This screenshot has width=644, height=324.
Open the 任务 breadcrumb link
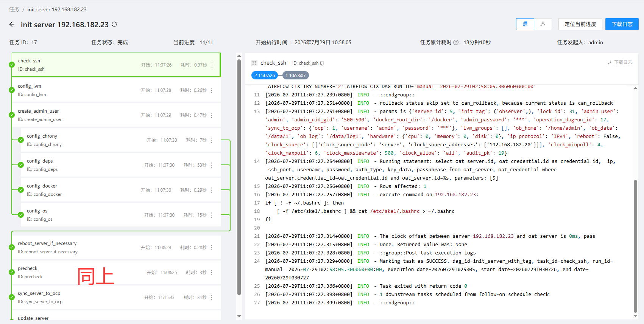point(14,9)
